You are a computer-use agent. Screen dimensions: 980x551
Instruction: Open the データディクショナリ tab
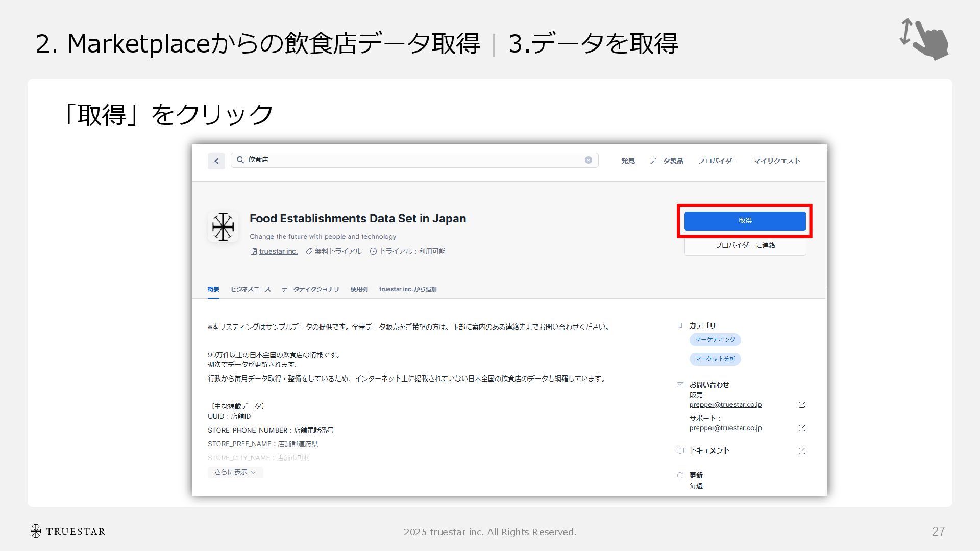[310, 289]
